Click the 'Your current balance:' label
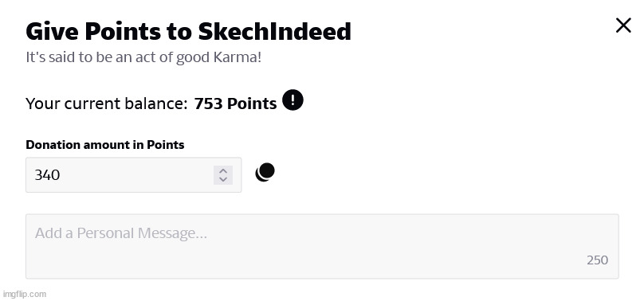 point(106,104)
